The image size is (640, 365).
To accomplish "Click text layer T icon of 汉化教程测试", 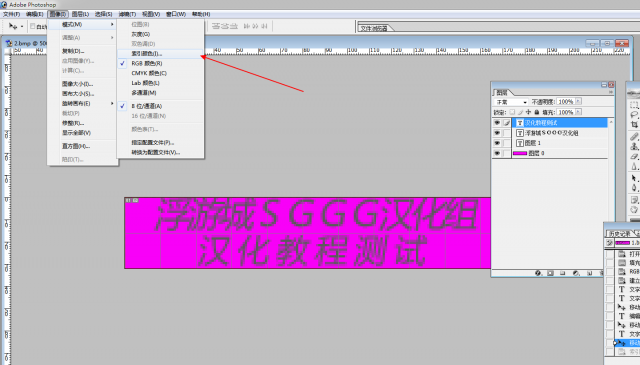I will coord(520,123).
